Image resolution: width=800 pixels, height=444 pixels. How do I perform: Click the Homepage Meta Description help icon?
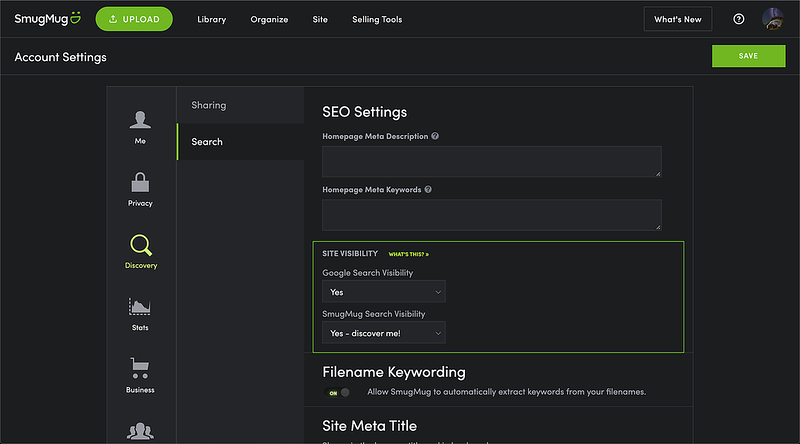click(435, 136)
